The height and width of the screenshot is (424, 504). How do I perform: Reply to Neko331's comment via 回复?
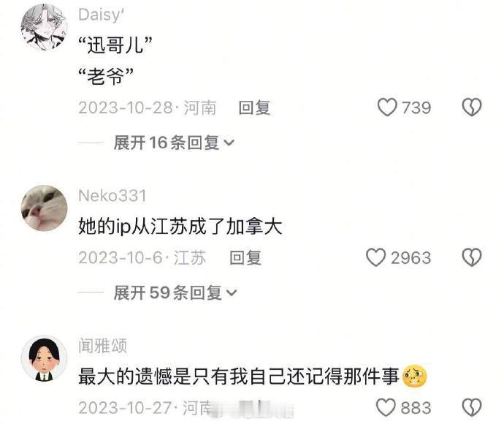click(x=245, y=257)
